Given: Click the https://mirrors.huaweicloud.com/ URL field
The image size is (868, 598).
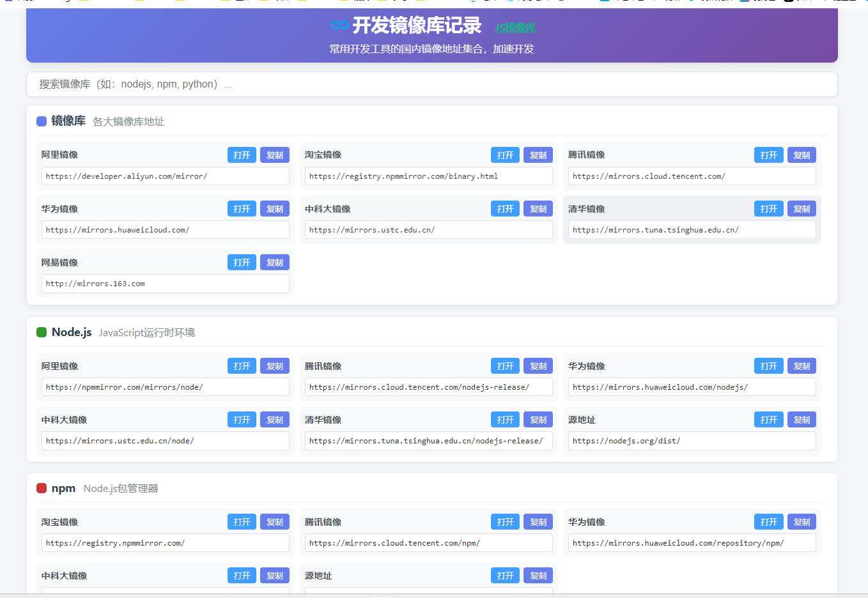Looking at the screenshot, I should point(166,230).
